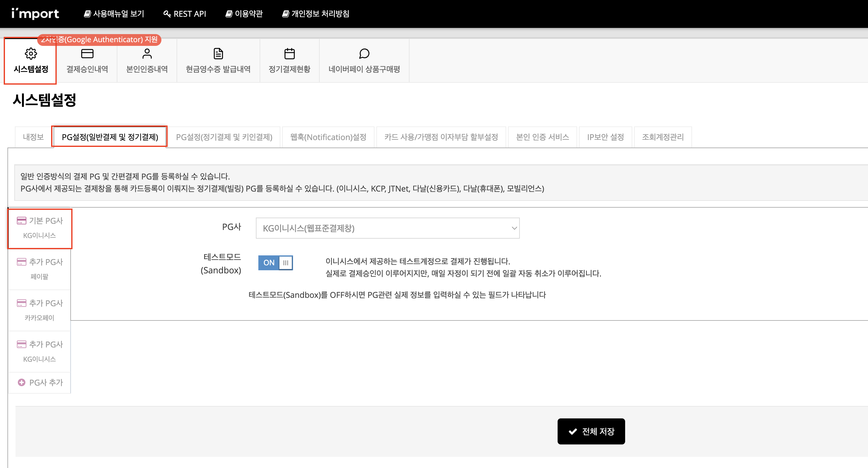Click the plus icon beside PG사 추가
This screenshot has width=868, height=468.
click(x=22, y=382)
